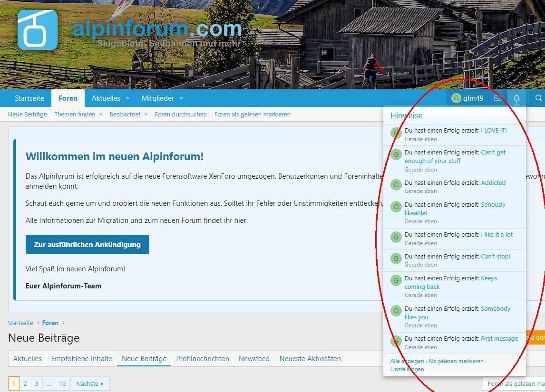Open the notifications bell icon
The width and height of the screenshot is (545, 392).
coord(516,98)
